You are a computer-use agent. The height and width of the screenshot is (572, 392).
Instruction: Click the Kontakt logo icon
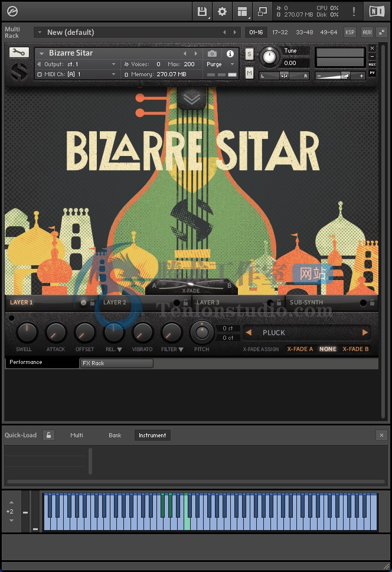tap(12, 11)
